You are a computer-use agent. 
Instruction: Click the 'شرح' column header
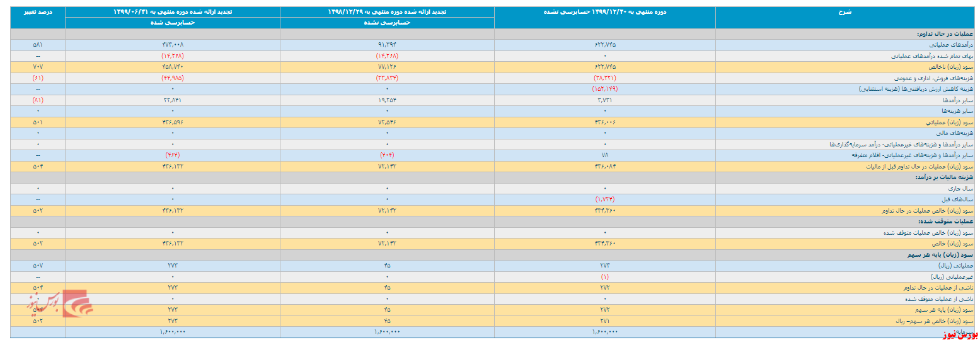pyautogui.click(x=846, y=12)
